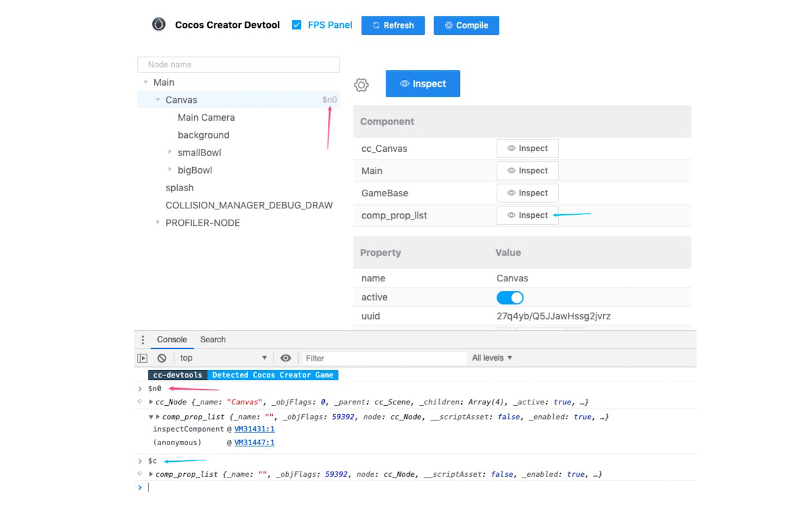Click the Refresh button
Viewport: 812px width, 508px height.
pos(393,25)
